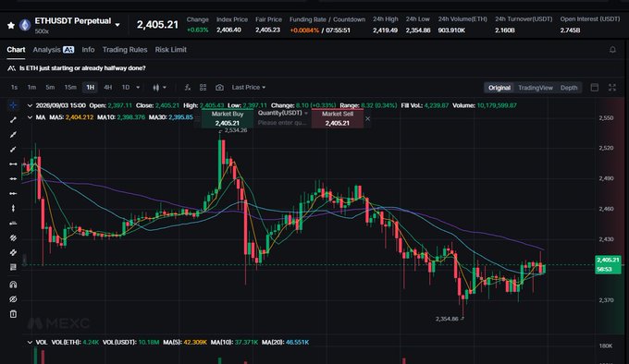Open the Risk Limit tab
Image resolution: width=629 pixels, height=364 pixels.
click(x=171, y=50)
